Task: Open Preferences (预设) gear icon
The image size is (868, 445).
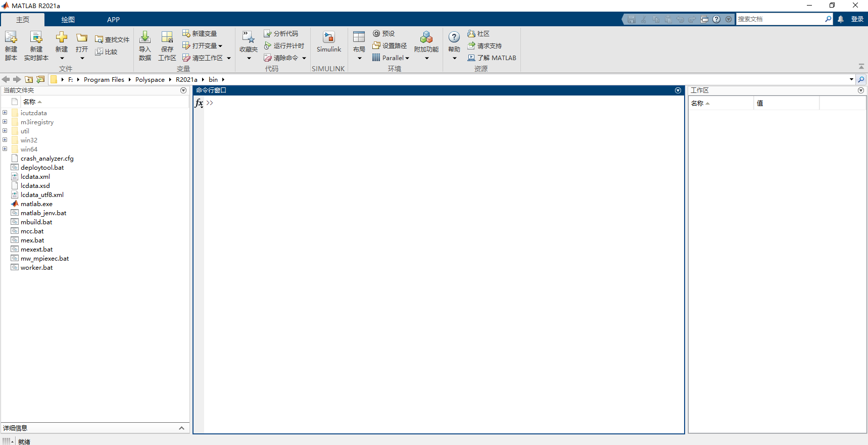Action: point(376,33)
